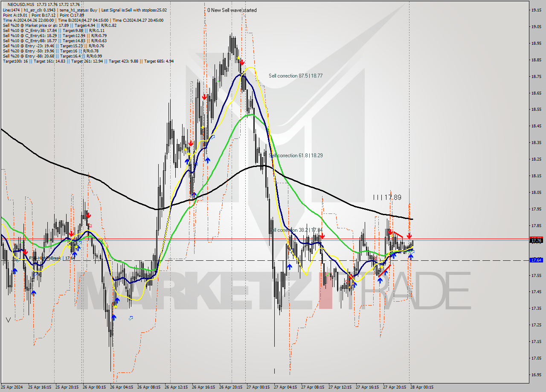546x392 pixels.
Task: Click the 18.75 price axis label
Action: tap(536, 76)
